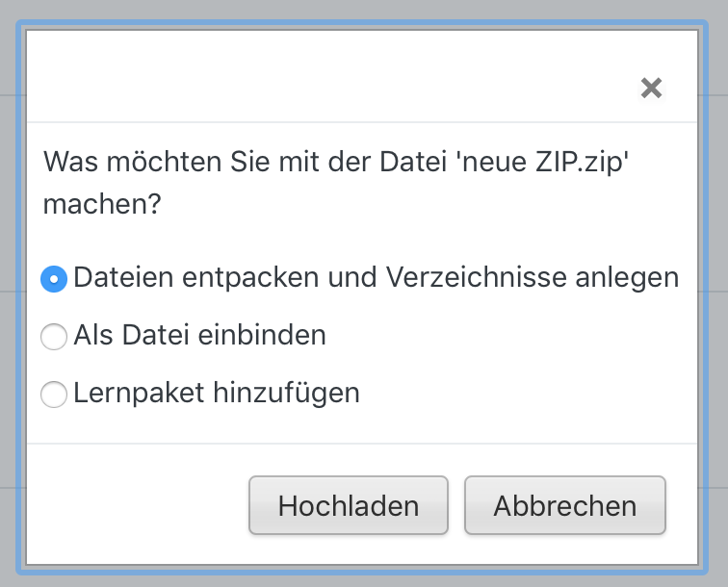Click the empty radio circle beside 'Als Datei einbinden'
Screen dimensions: 728x587
pyautogui.click(x=54, y=336)
